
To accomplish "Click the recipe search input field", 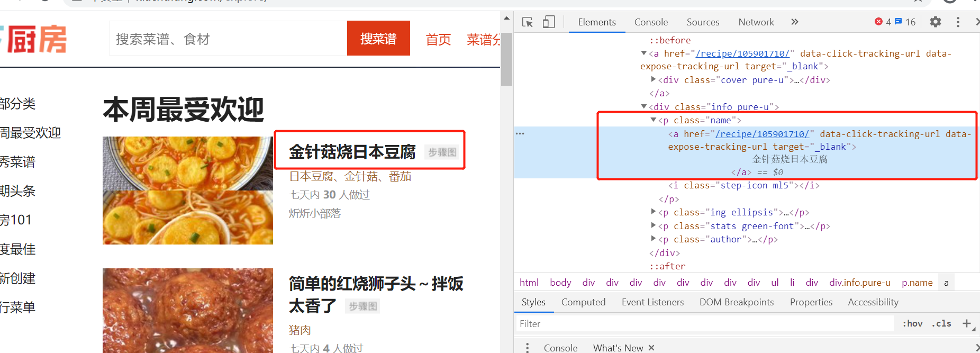I will point(228,38).
